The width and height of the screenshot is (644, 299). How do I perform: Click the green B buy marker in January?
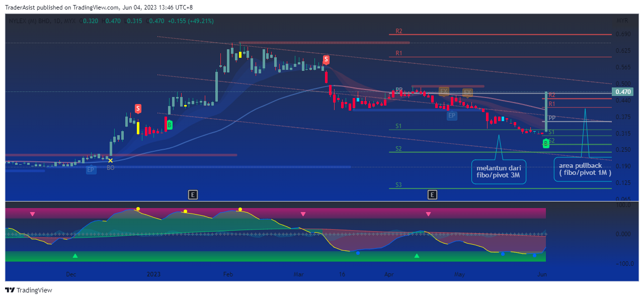[170, 125]
